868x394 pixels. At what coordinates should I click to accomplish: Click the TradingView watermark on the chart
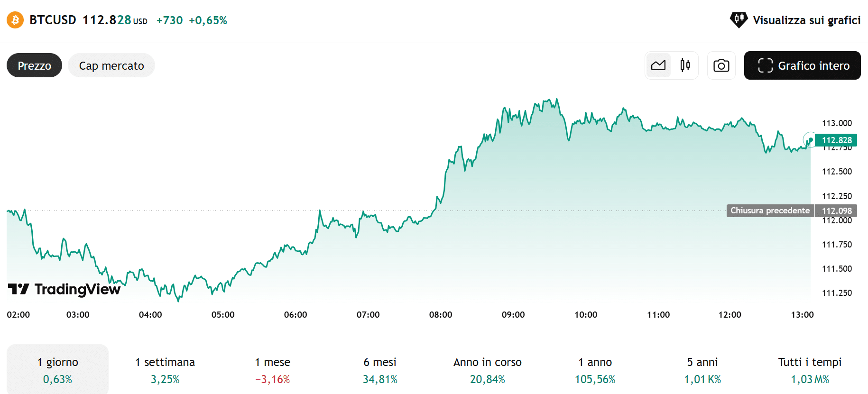coord(63,289)
